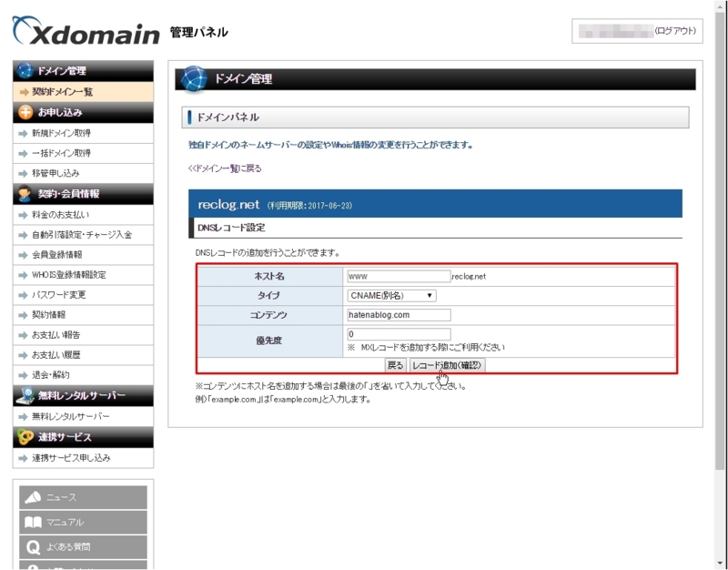Open the タイプ dropdown showing CNAME(別名)

tap(391, 295)
